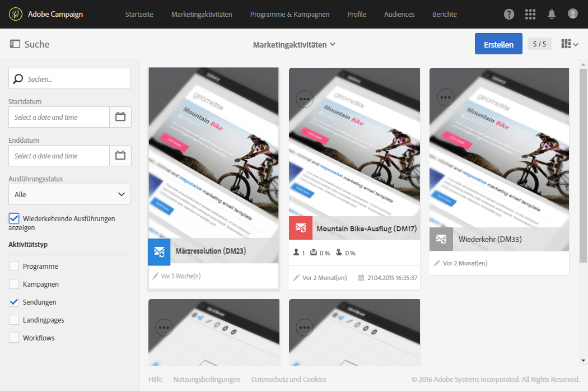Click the Märzresolution blue email delivery icon
588x392 pixels.
click(160, 251)
